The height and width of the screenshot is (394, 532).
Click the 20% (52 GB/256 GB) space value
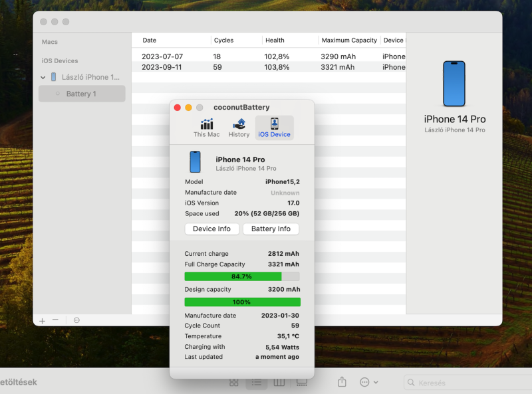[267, 214]
